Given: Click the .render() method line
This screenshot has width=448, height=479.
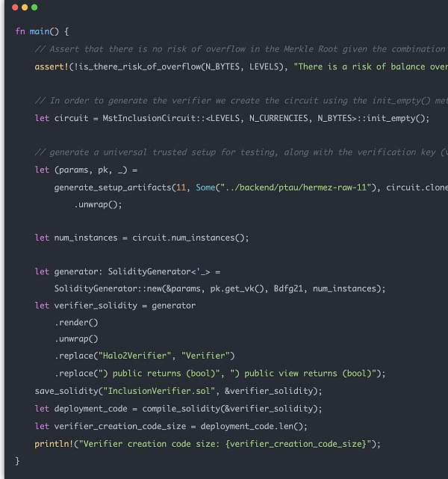Looking at the screenshot, I should 76,322.
